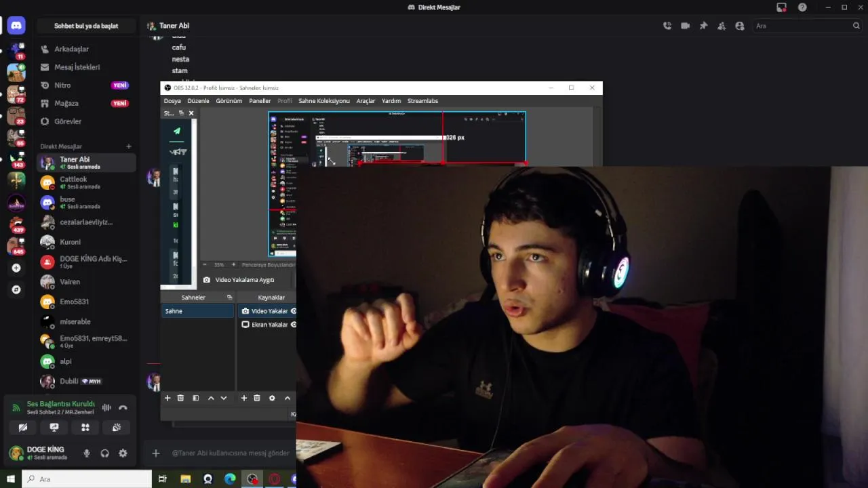Open the Windows Start menu
Screen dimensions: 868x488
coord(11,479)
